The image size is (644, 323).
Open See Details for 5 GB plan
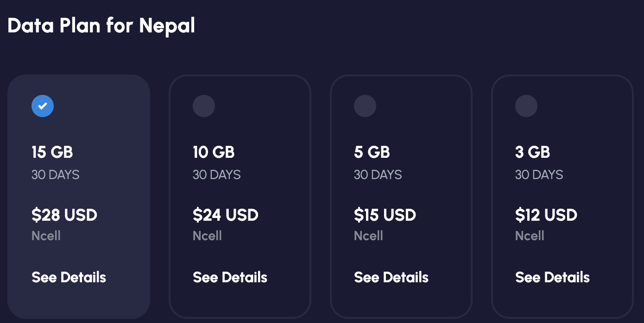click(x=391, y=277)
